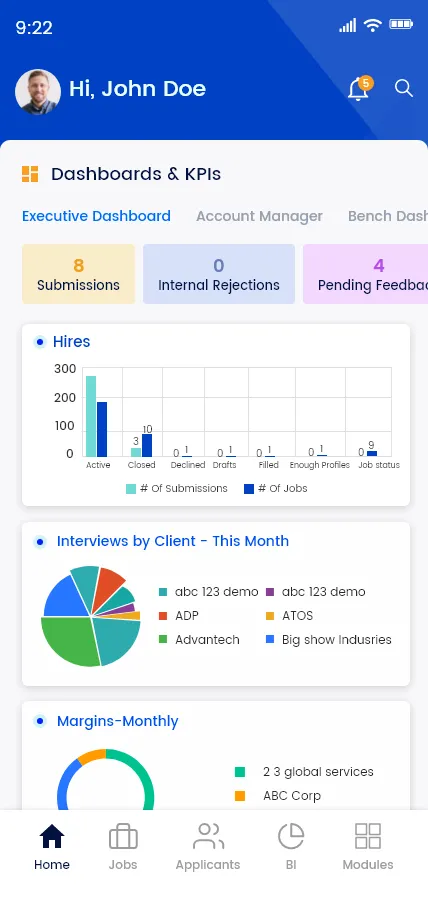Toggle the # Of Jobs legend swatch
The image size is (428, 900).
tap(249, 489)
